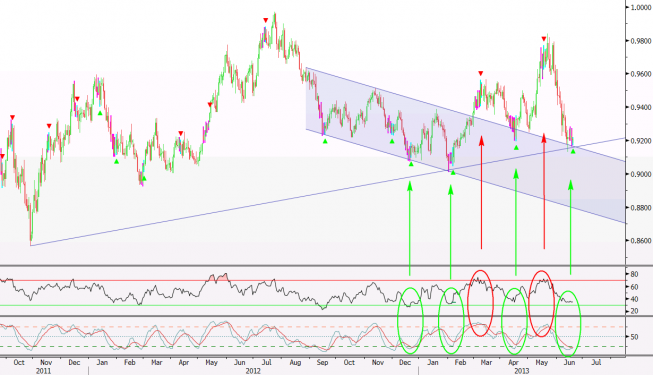653x375 pixels.
Task: Click the 1.0000 price axis label
Action: 641,7
